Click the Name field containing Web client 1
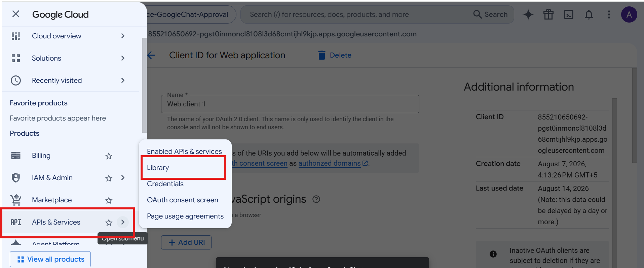 290,104
